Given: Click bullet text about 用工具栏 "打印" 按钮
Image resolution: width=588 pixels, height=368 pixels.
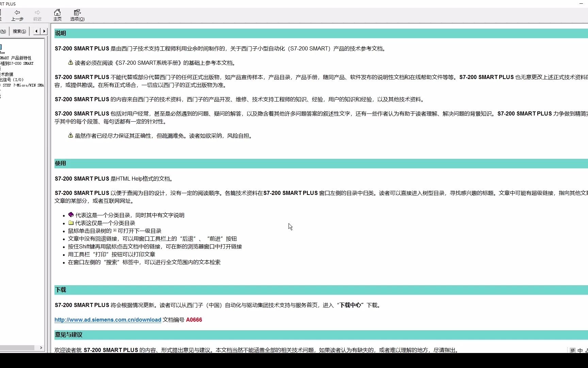Looking at the screenshot, I should [x=112, y=255].
